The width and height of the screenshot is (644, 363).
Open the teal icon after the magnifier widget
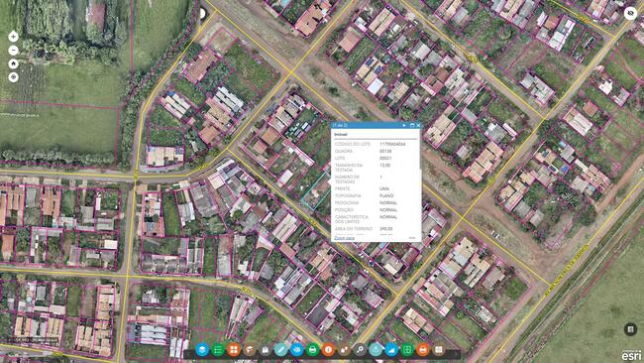point(376,350)
